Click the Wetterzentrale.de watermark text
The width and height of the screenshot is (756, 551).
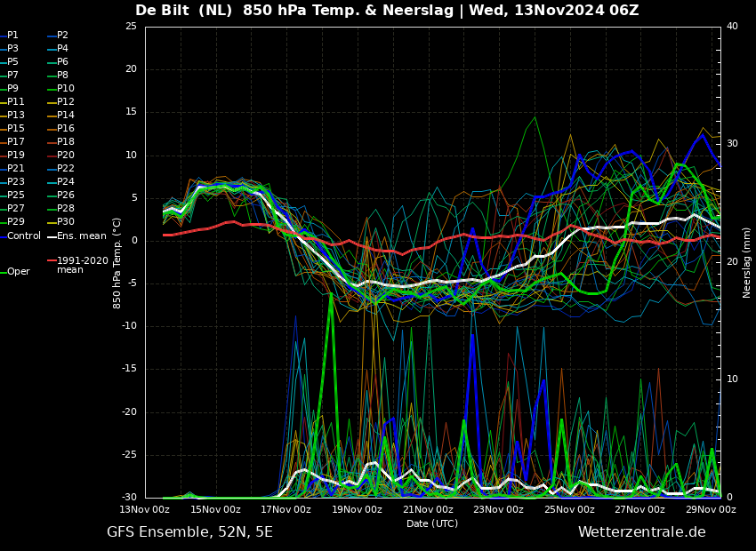pyautogui.click(x=641, y=532)
